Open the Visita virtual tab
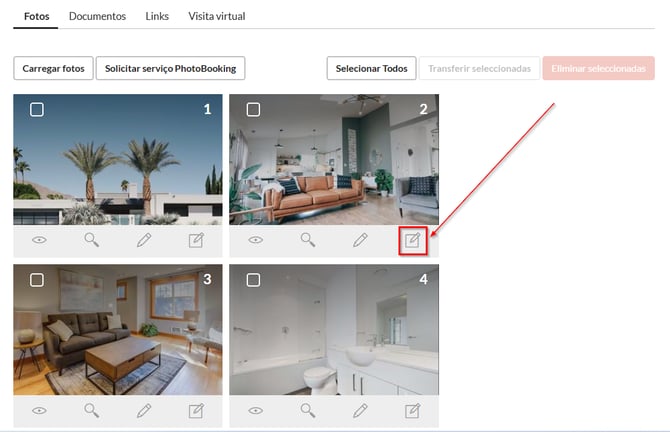 (217, 17)
